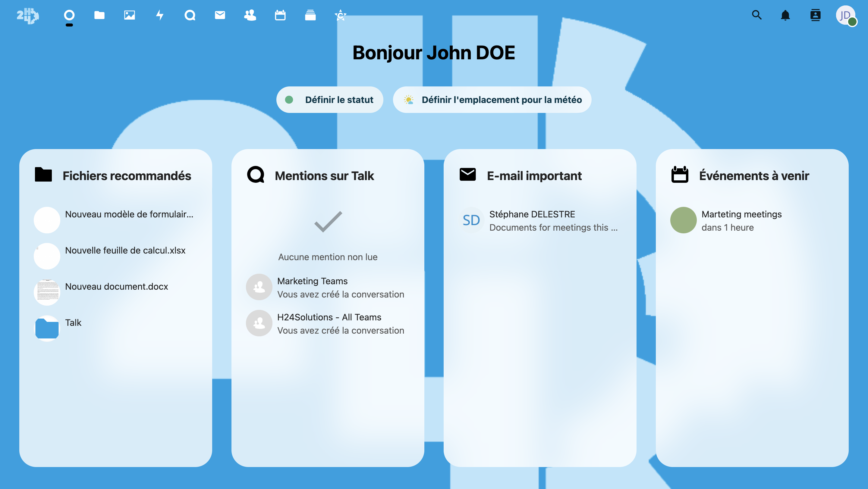This screenshot has height=489, width=868.
Task: Open the Mail app envelope icon
Action: tap(220, 15)
